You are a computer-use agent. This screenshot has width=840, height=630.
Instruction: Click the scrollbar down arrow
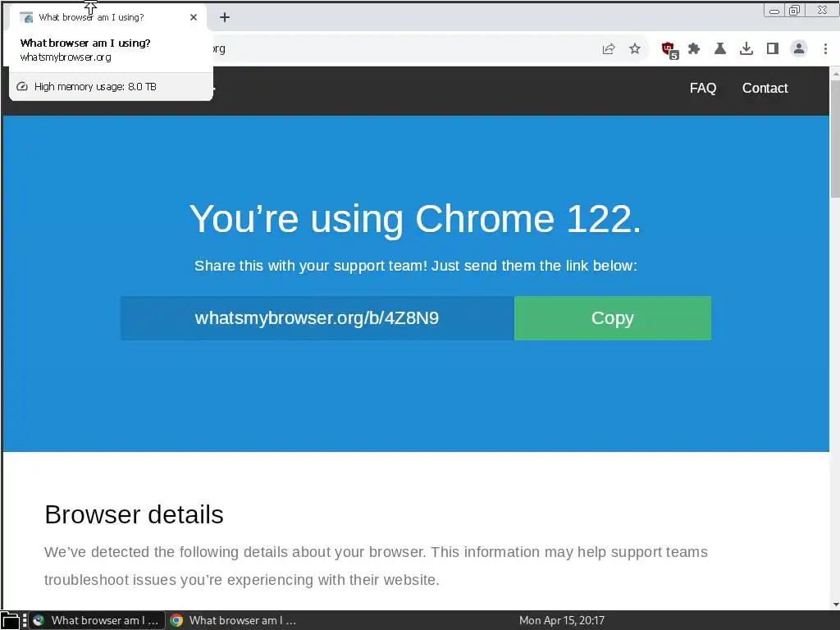(x=834, y=605)
